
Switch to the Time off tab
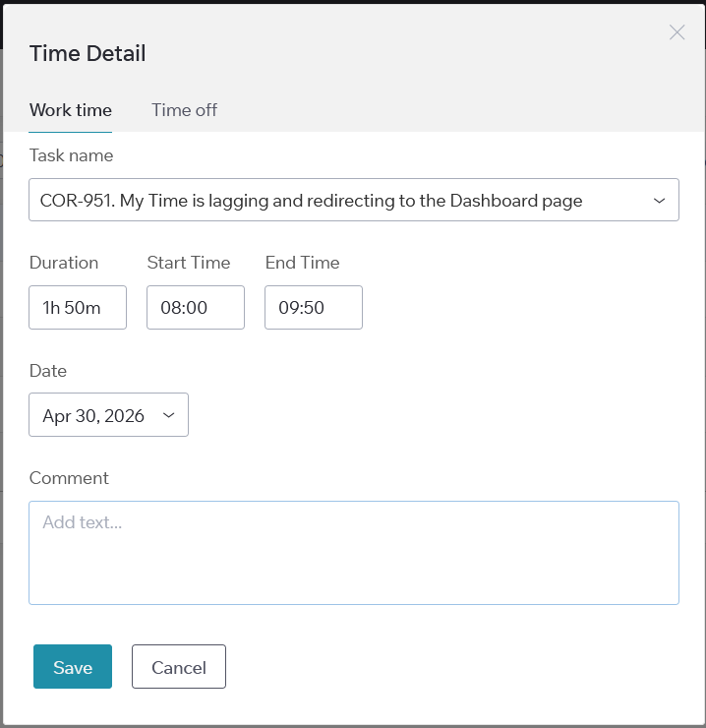click(x=184, y=110)
